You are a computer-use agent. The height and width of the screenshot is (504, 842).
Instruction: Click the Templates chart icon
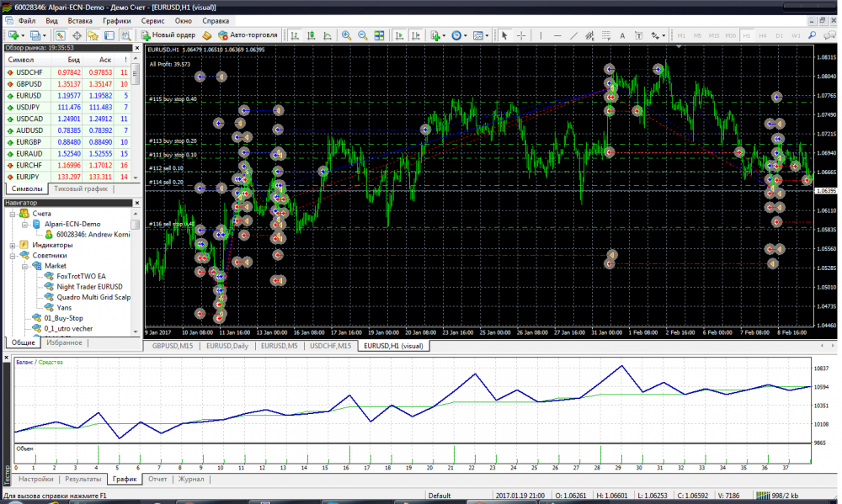point(478,35)
